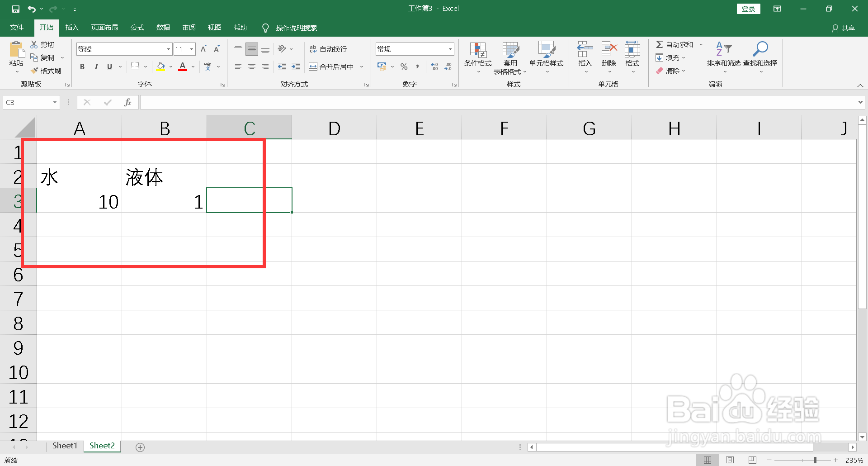
Task: Click increase decimal places icon
Action: [x=434, y=67]
